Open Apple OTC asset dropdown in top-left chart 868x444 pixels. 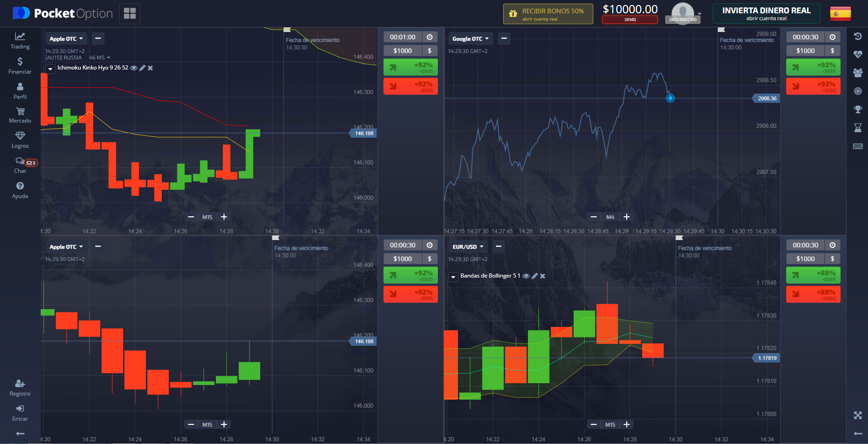coord(66,38)
